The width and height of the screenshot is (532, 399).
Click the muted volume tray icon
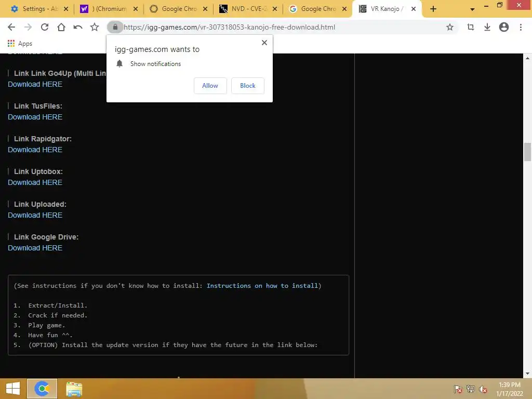[x=483, y=389]
